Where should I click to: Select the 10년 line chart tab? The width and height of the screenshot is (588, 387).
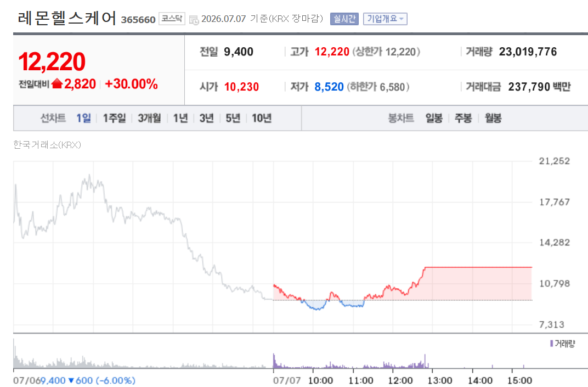click(x=262, y=118)
